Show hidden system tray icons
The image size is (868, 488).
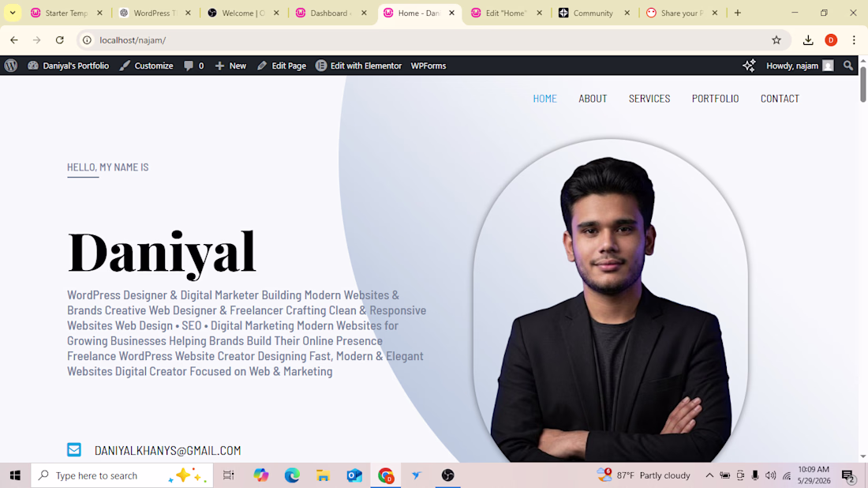(x=709, y=475)
